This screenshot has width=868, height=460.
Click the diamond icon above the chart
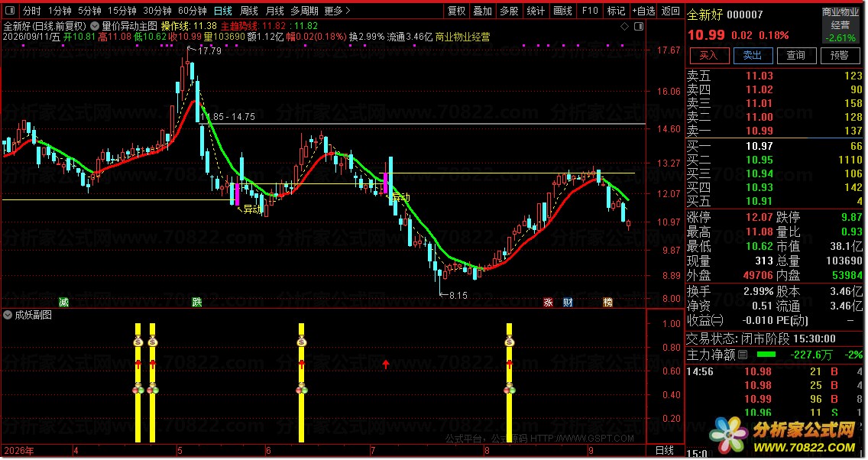[624, 27]
